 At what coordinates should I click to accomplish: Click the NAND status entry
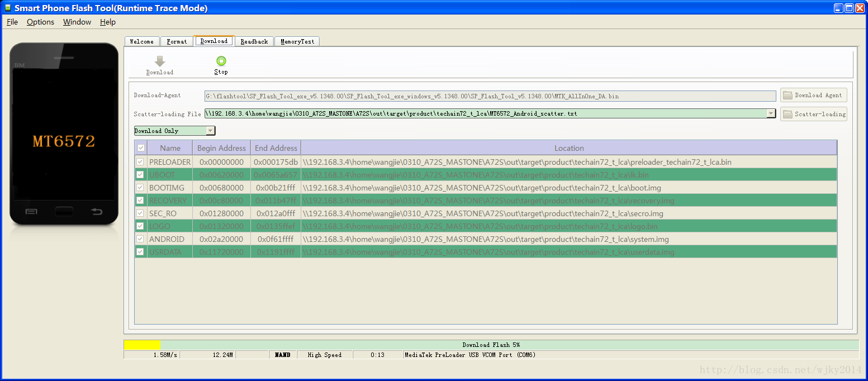point(283,355)
